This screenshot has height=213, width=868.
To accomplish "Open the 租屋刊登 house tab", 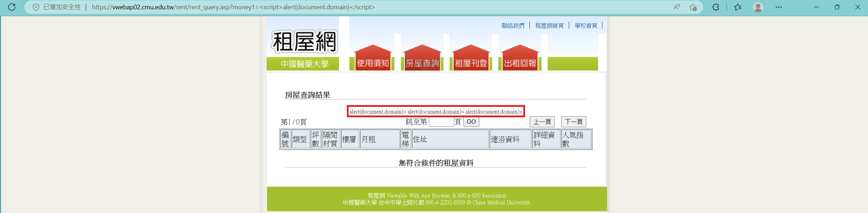I will [x=471, y=57].
